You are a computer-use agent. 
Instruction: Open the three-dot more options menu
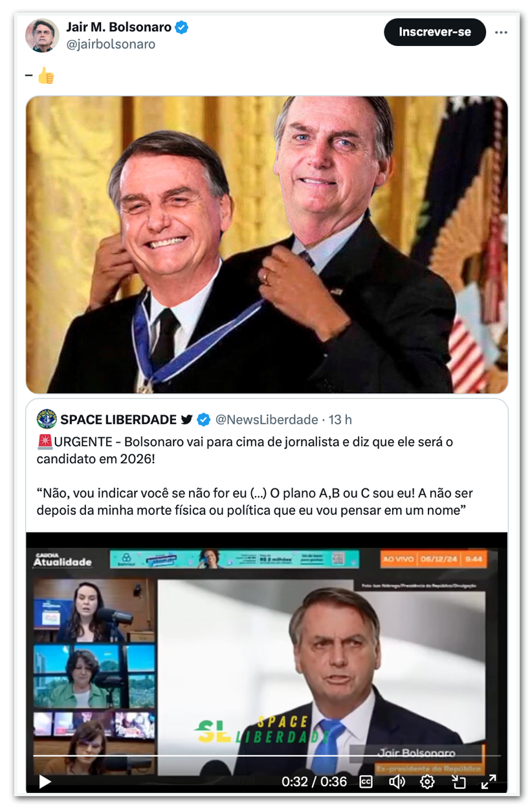coord(501,32)
